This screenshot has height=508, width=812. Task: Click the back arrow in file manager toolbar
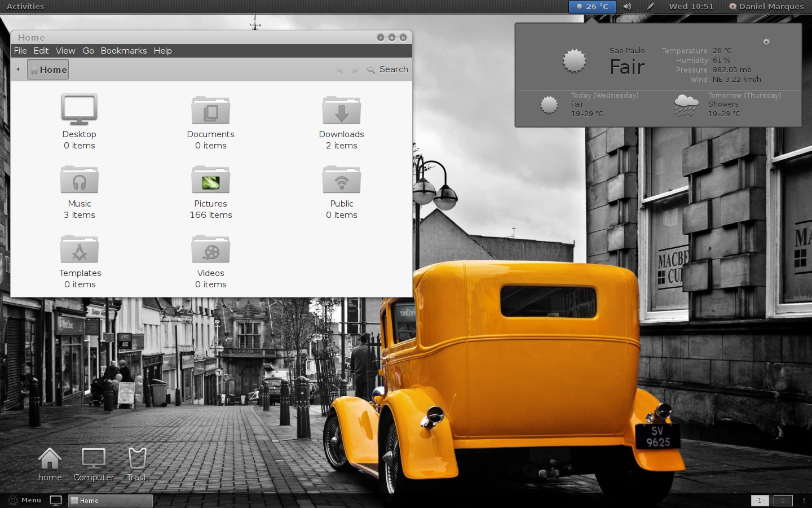tap(339, 70)
